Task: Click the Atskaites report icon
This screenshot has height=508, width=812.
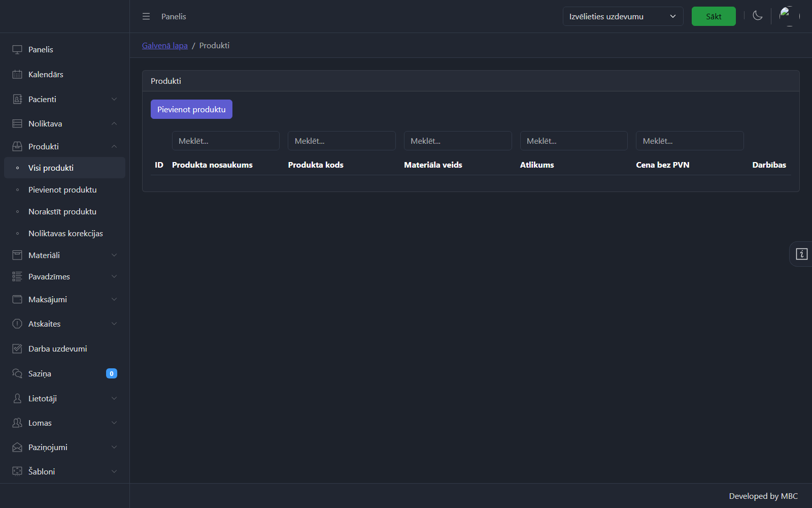Action: tap(17, 324)
